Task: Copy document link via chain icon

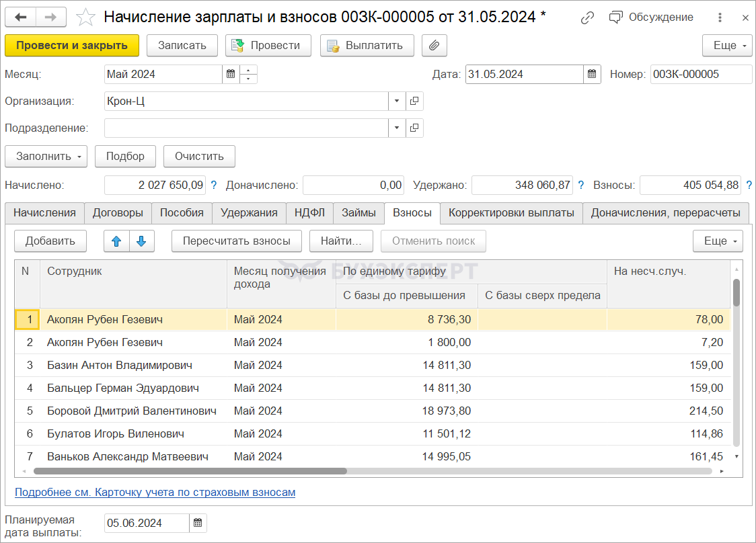Action: click(587, 17)
